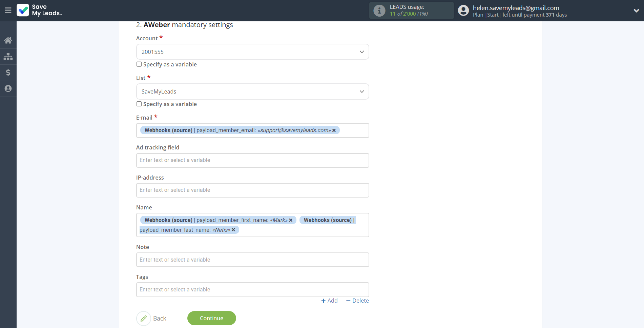Go to Home in the sidebar
Viewport: 644px width, 328px height.
point(8,40)
